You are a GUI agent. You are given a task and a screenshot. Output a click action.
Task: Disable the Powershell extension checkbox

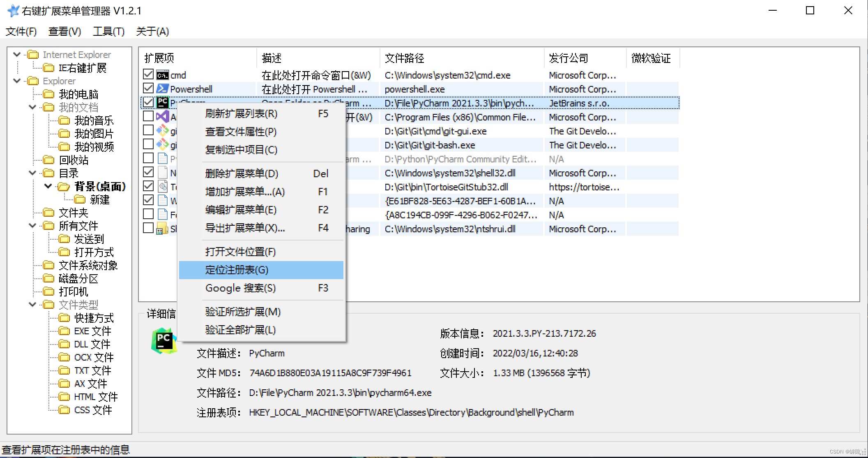(148, 88)
